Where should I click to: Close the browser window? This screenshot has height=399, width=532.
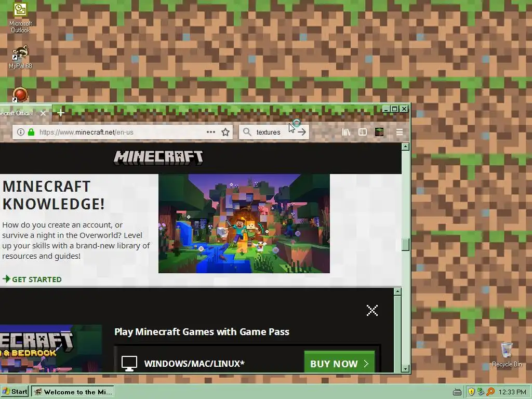[x=404, y=109]
